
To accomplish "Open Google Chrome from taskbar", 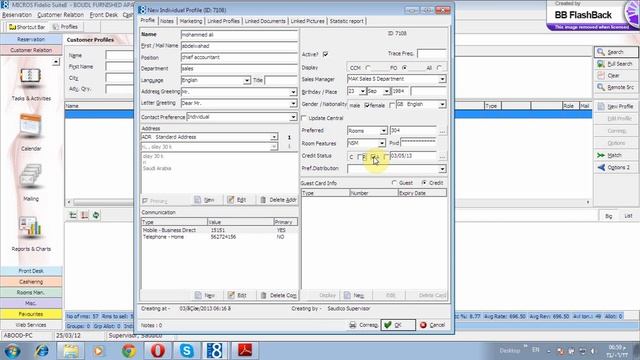I will [129, 351].
